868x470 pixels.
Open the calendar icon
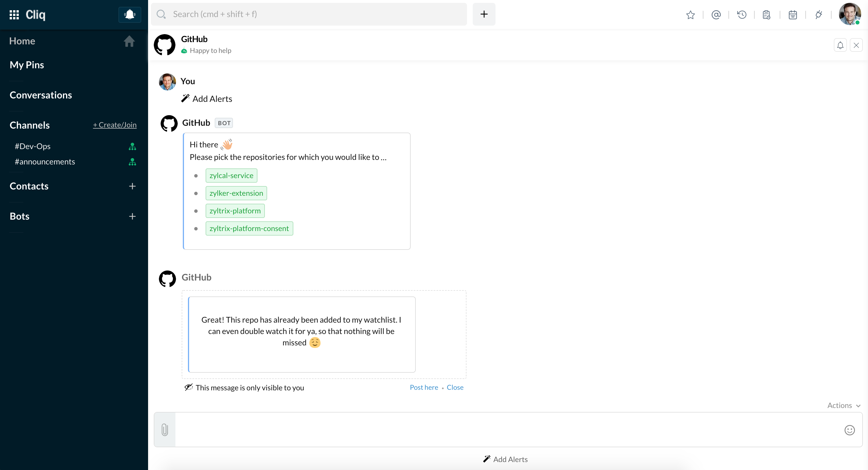[793, 15]
